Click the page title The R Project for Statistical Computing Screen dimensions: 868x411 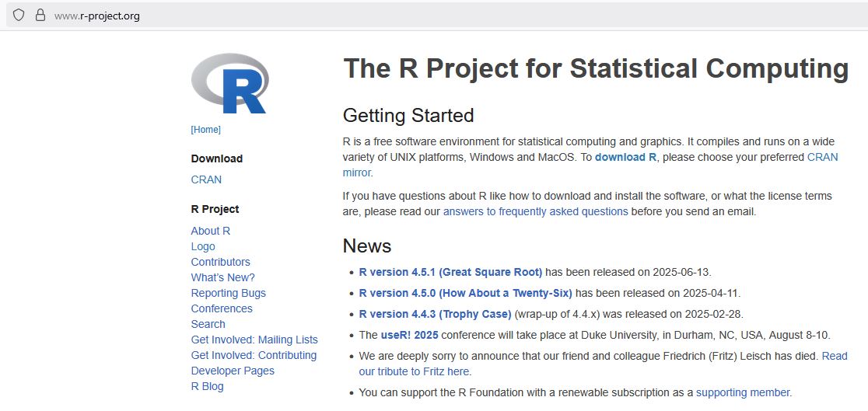(596, 68)
